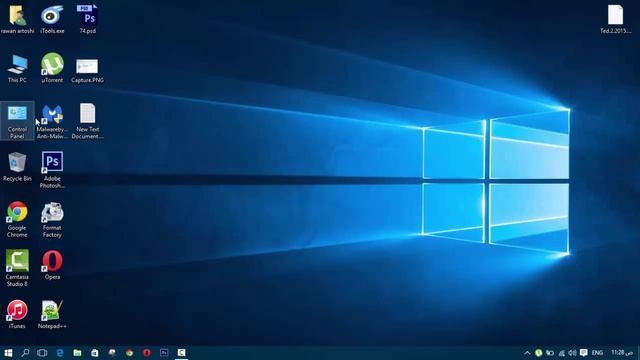The image size is (640, 360).
Task: Select the rawan artoshi user folder icon
Action: pyautogui.click(x=17, y=19)
